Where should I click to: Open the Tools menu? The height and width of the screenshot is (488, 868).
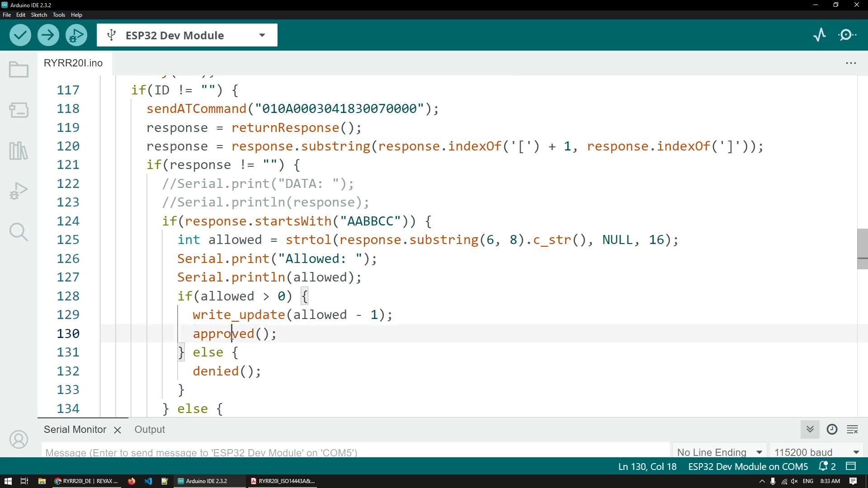point(59,14)
